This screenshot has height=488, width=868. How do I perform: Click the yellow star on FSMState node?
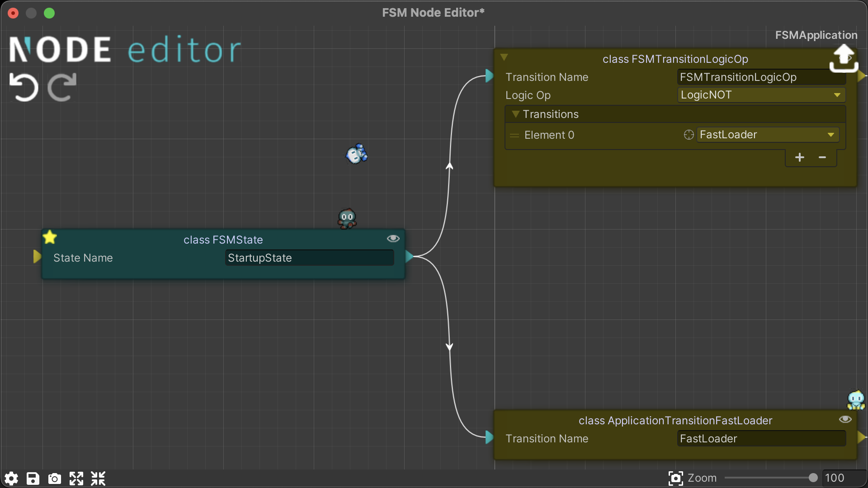50,237
